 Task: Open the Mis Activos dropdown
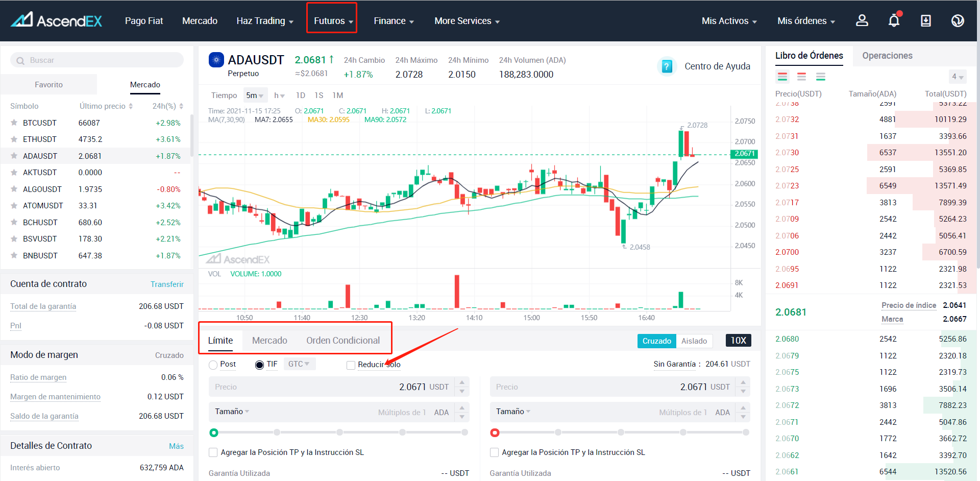tap(729, 21)
